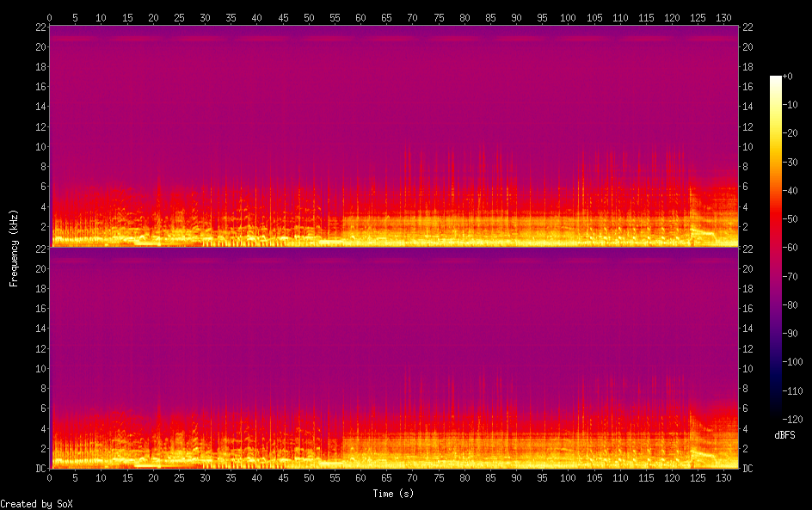Click "16" on the lower channel's left frequency axis
The image size is (812, 510).
[40, 309]
